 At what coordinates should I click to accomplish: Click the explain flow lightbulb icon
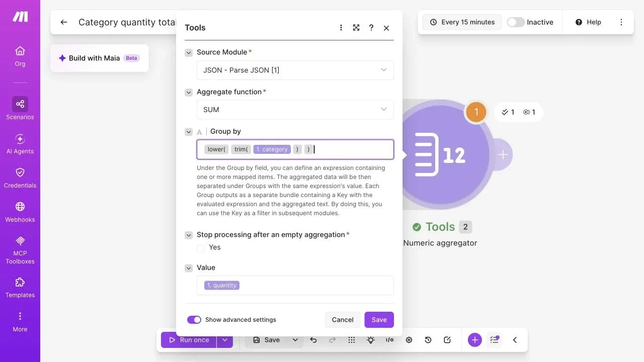tap(371, 340)
